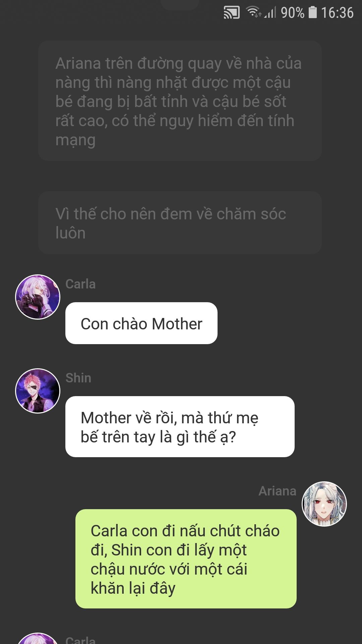Tap Ariana's green 'Carla con đi nấu' bubble
Screen dimensions: 362x644
point(186,559)
